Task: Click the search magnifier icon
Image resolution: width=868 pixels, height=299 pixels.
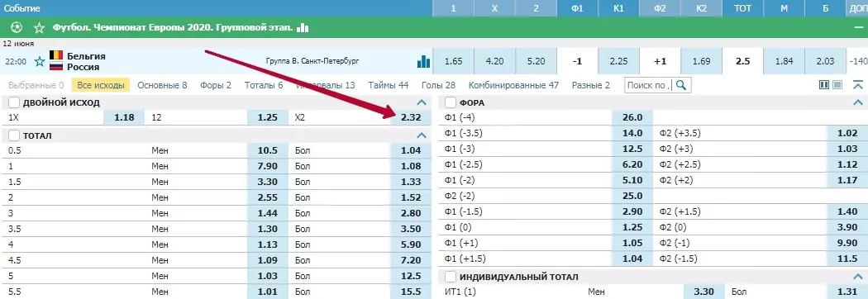Action: point(681,85)
